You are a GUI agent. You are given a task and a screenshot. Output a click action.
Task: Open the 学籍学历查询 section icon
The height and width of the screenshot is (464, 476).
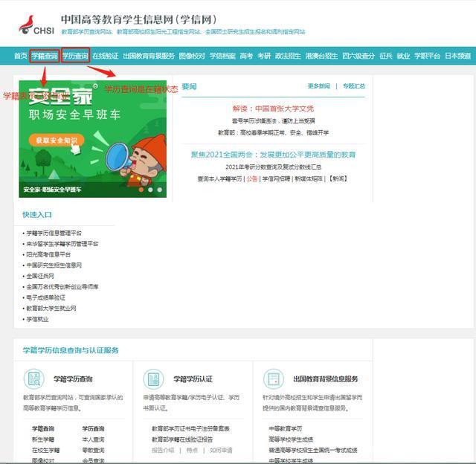point(34,378)
